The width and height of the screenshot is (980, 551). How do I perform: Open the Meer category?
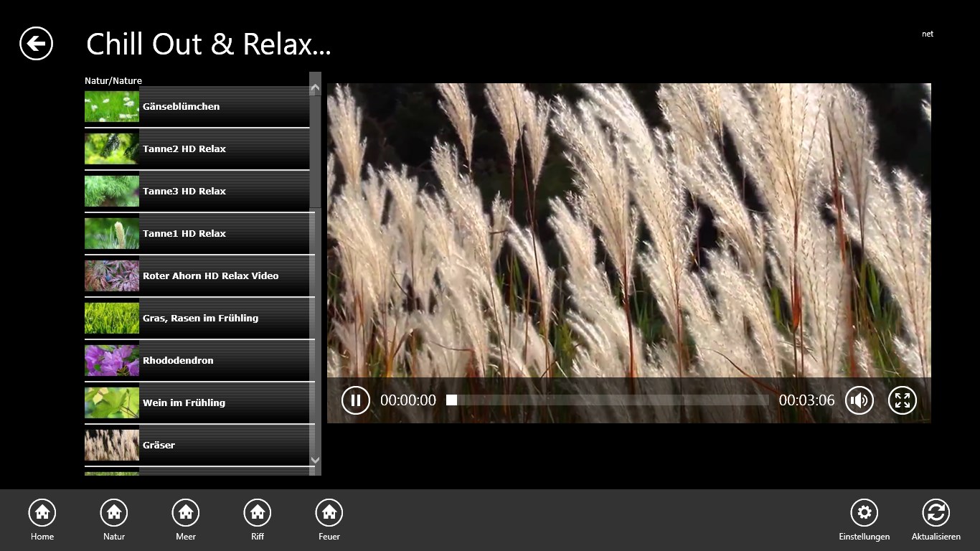[186, 513]
